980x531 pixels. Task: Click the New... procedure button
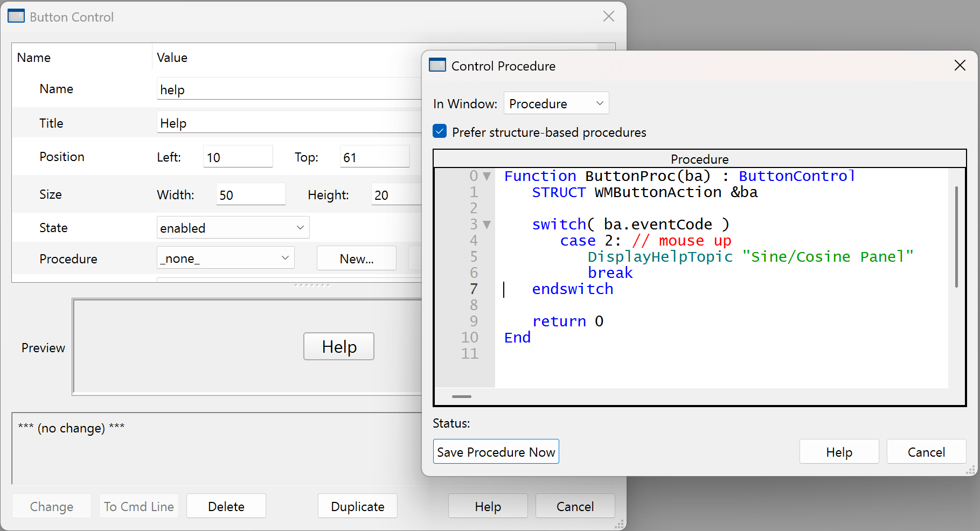356,258
